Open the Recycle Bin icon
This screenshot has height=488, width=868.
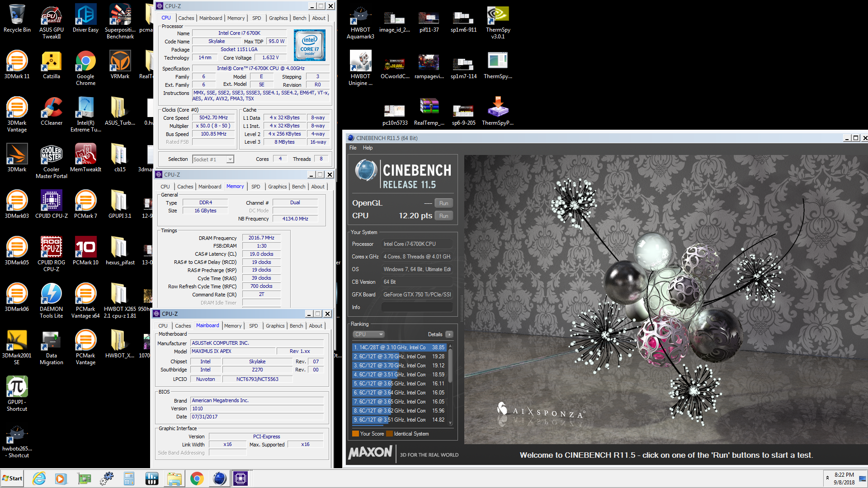coord(17,19)
